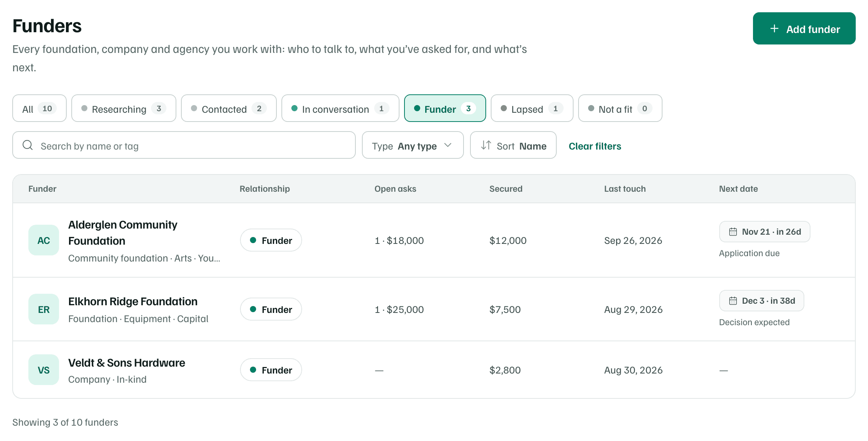Click the AC avatar for Alderglen Community Foundation
Viewport: 868px width, 441px height.
44,240
